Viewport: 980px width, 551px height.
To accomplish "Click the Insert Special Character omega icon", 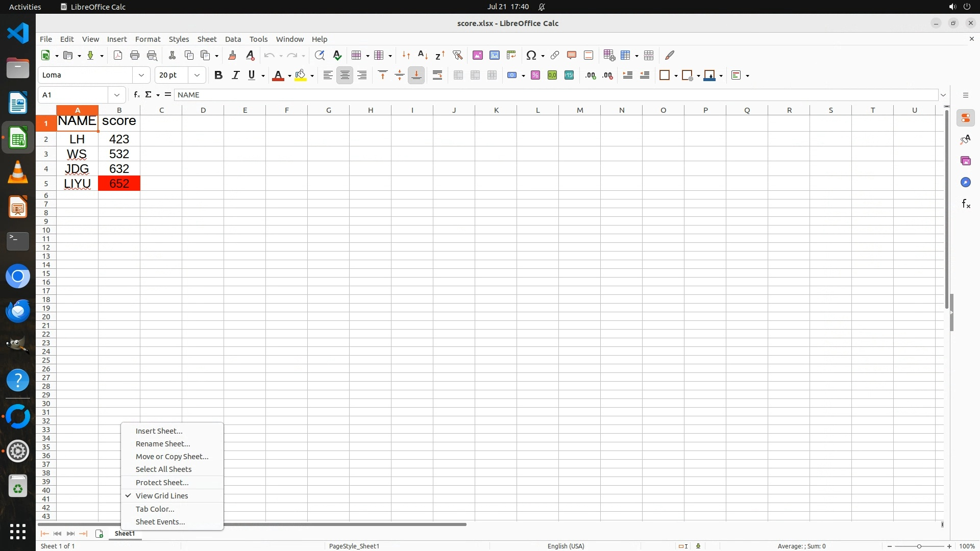I will coord(531,55).
